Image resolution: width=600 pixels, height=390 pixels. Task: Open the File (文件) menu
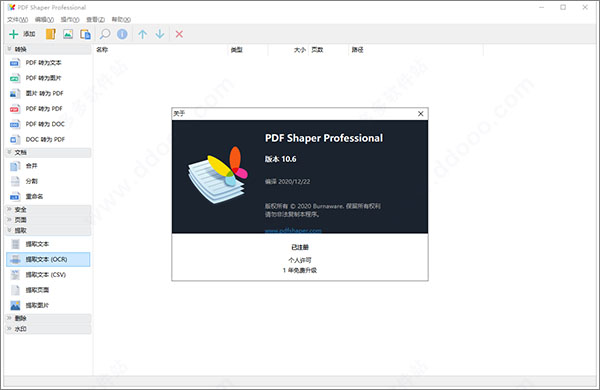(x=17, y=19)
